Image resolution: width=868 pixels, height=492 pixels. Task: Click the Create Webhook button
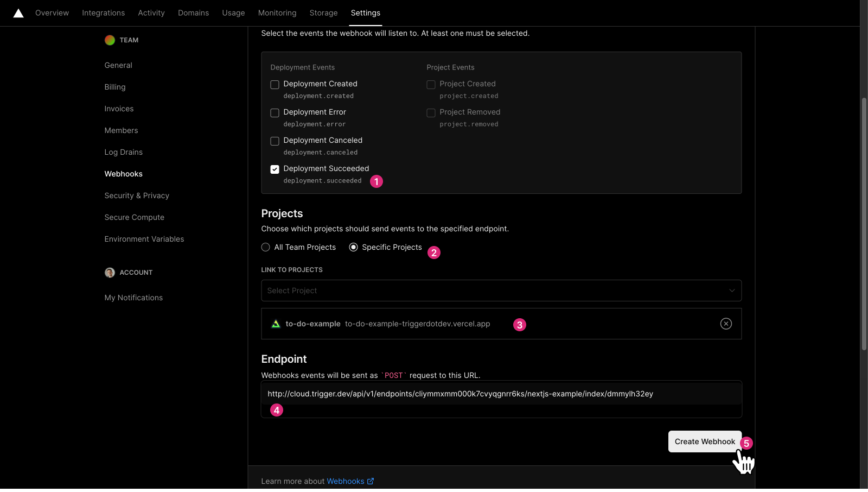click(x=705, y=441)
